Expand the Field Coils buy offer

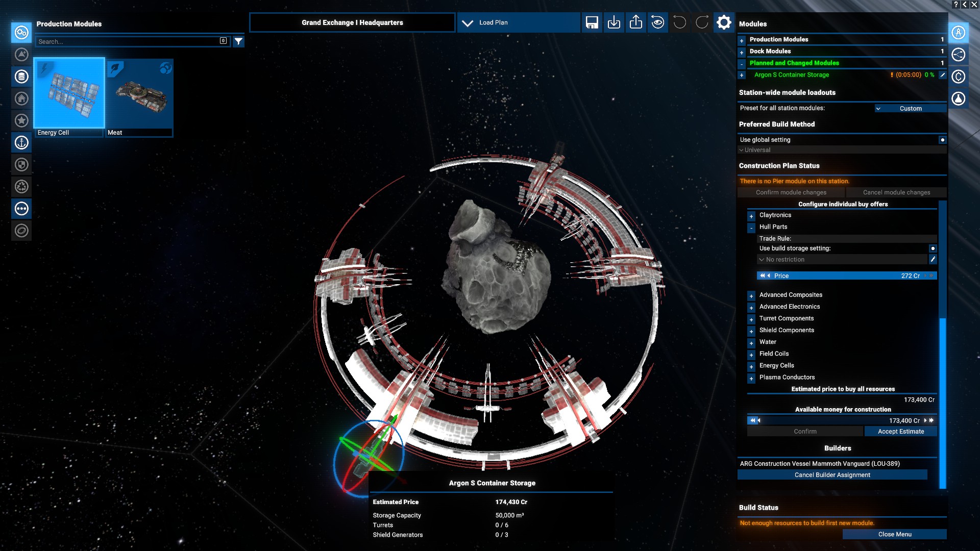(751, 355)
